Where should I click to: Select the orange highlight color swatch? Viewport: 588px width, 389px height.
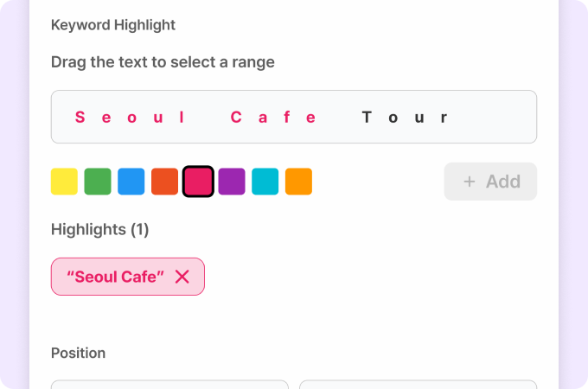tap(298, 182)
